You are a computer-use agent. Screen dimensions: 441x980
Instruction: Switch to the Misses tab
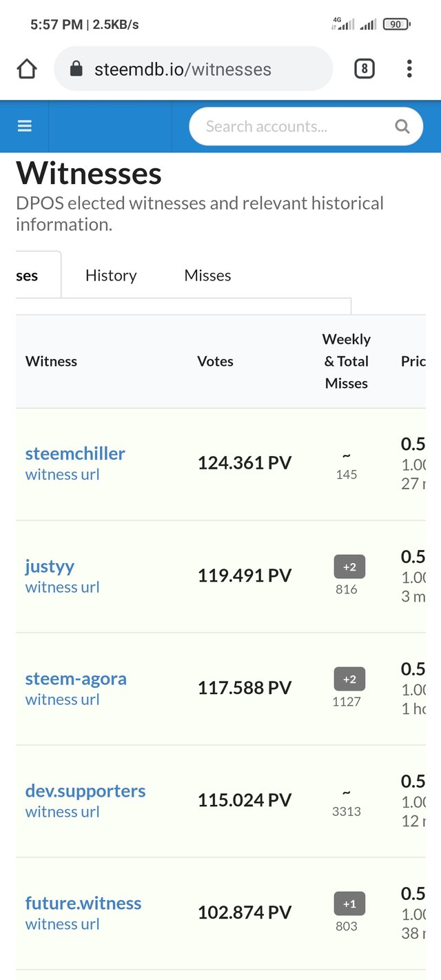point(207,276)
